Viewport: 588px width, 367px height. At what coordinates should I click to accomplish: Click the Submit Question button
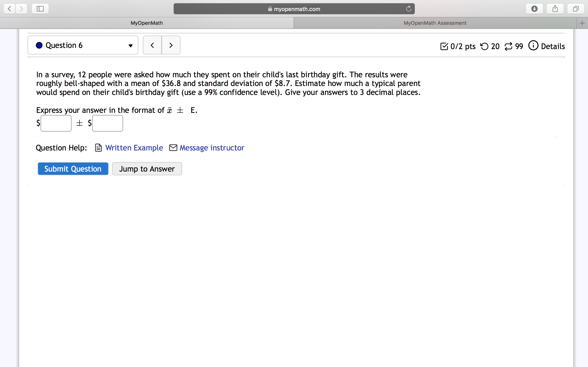73,169
